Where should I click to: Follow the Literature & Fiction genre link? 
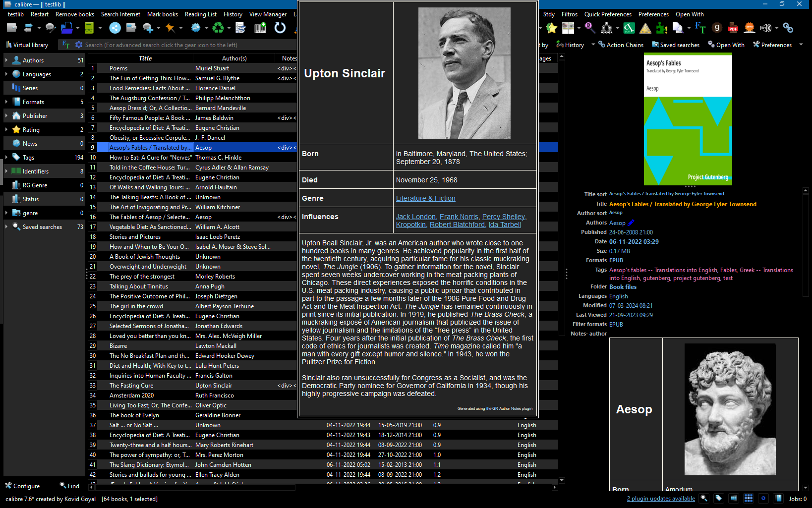coord(425,198)
